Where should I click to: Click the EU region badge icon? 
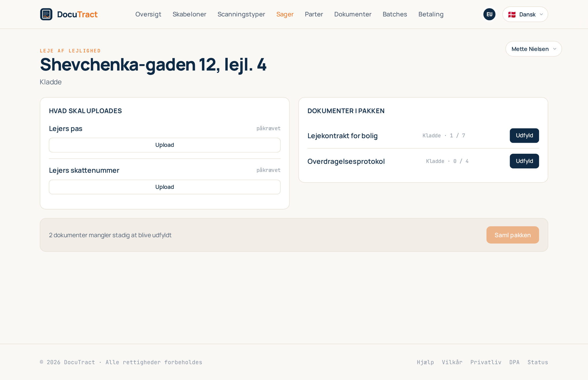pos(489,14)
